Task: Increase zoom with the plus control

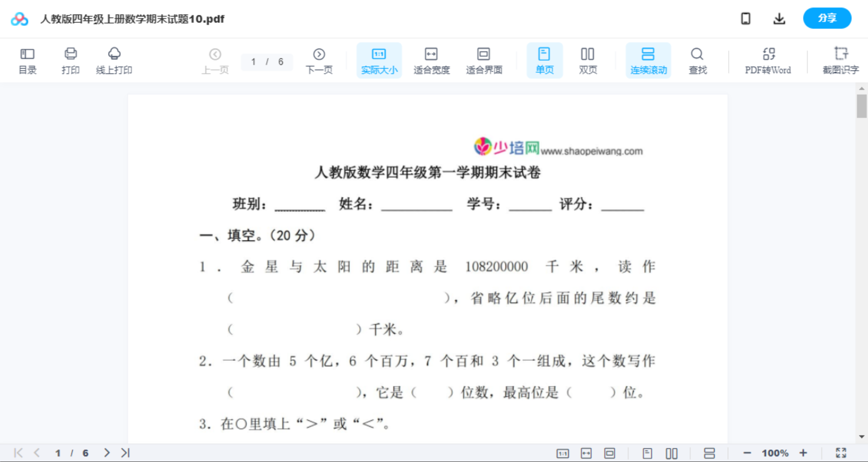Action: [803, 452]
